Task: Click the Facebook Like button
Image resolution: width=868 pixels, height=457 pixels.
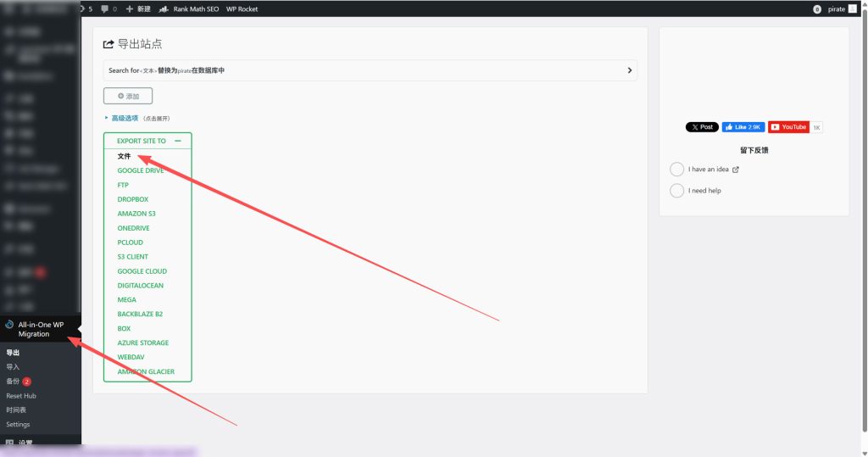Action: click(743, 127)
